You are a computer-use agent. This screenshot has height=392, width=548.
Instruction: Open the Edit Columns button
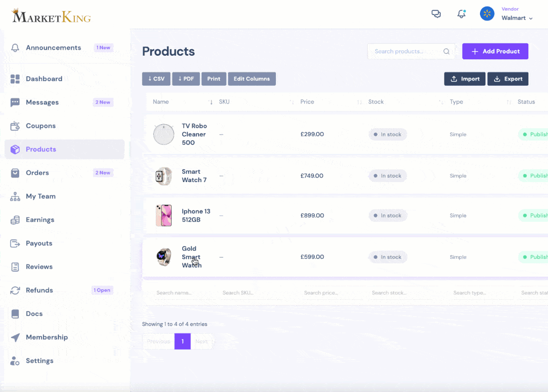[252, 79]
